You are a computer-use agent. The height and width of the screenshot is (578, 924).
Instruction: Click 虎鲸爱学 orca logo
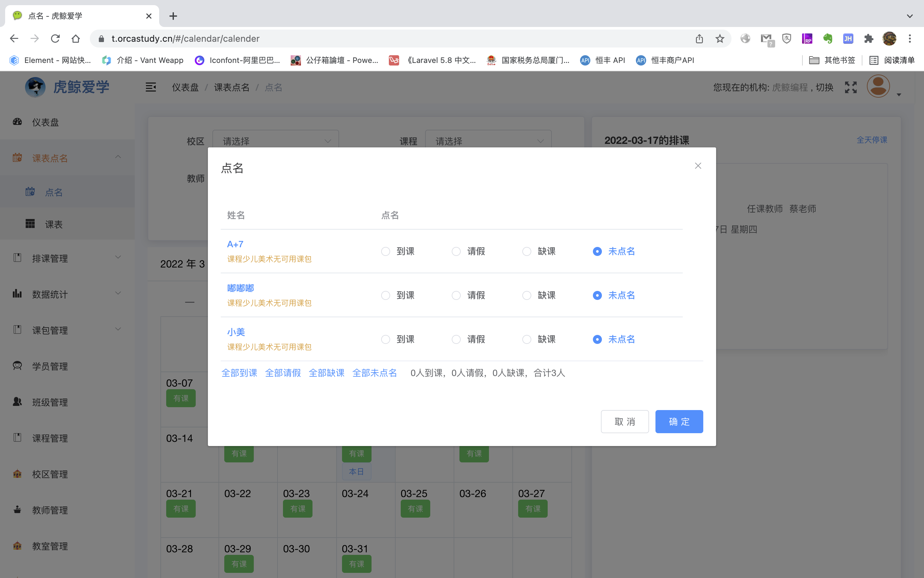[x=35, y=87]
